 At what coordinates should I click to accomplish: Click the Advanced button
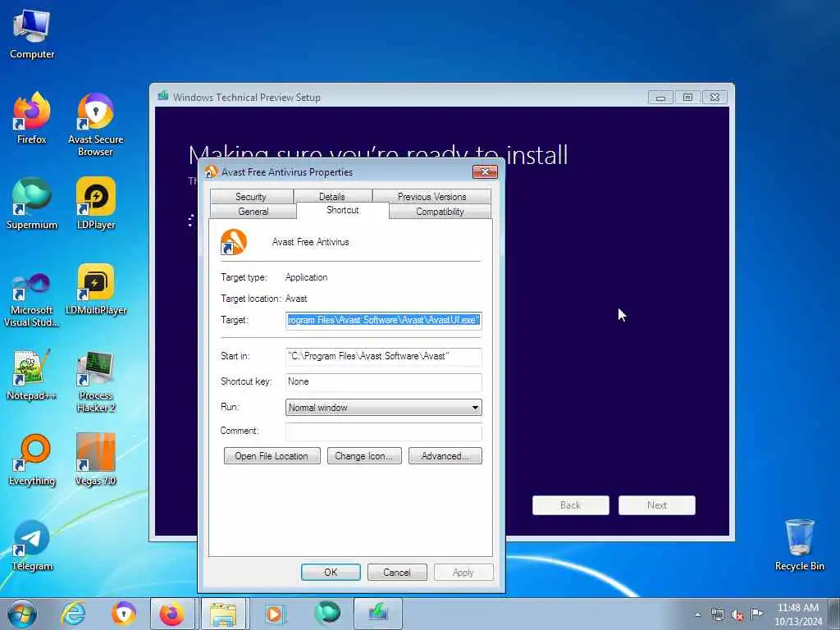(445, 456)
